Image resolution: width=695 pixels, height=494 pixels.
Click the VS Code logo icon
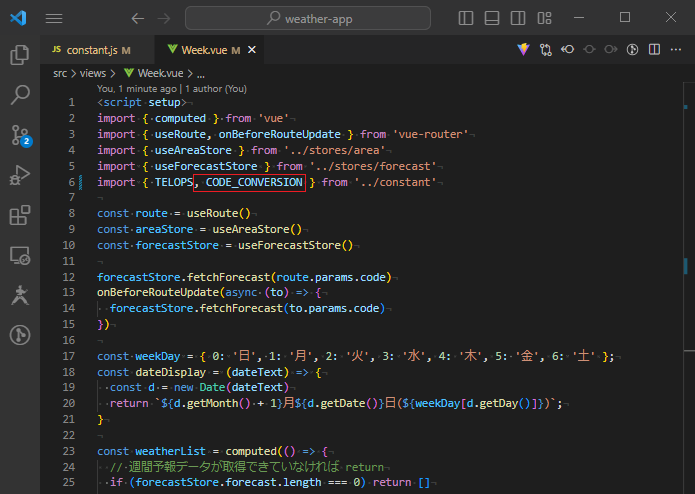(x=18, y=18)
